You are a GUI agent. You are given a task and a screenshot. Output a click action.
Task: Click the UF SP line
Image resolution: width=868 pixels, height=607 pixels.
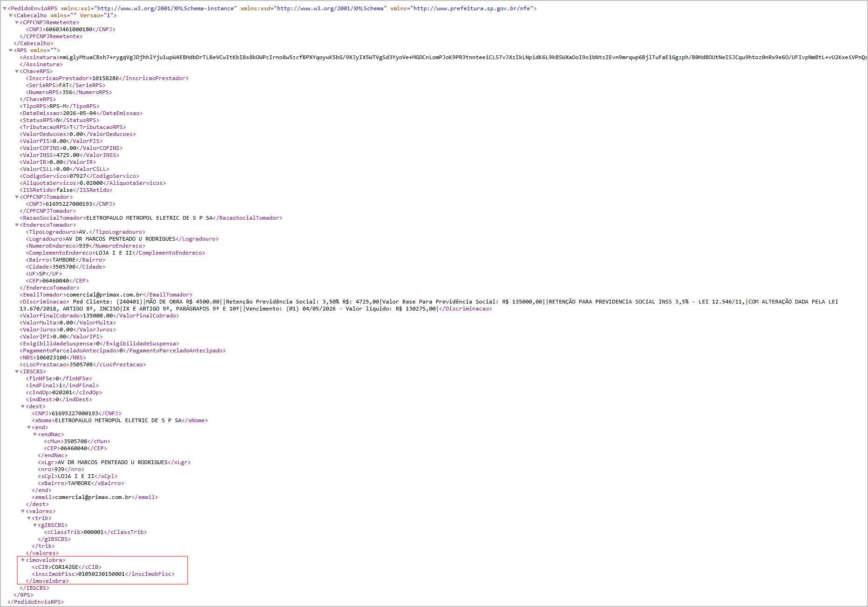click(44, 274)
